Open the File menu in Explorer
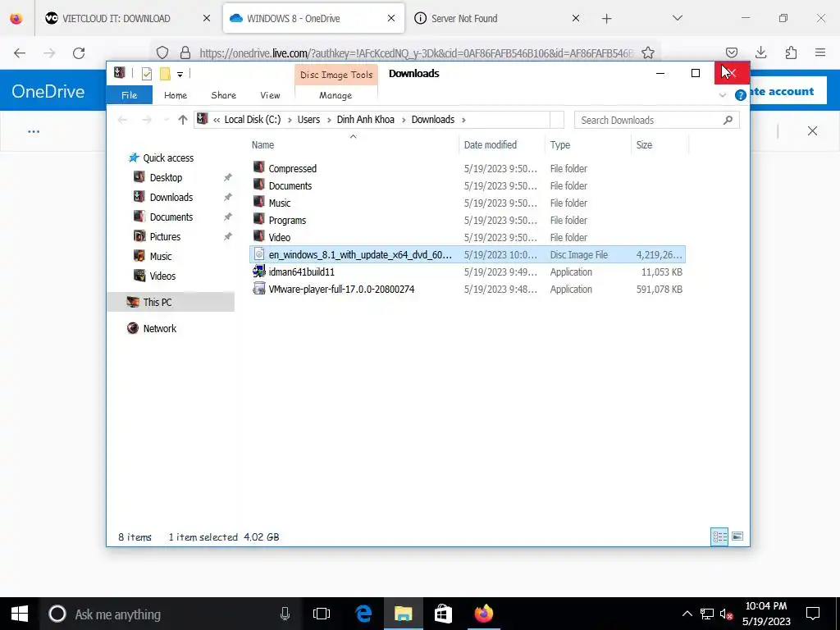The image size is (840, 630). [129, 95]
